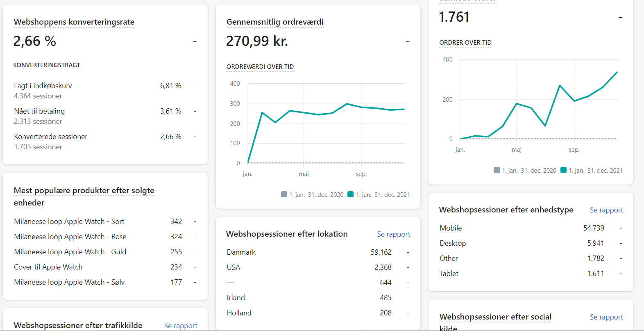Click the ORDRER OVER TID label
644x331 pixels.
(465, 43)
